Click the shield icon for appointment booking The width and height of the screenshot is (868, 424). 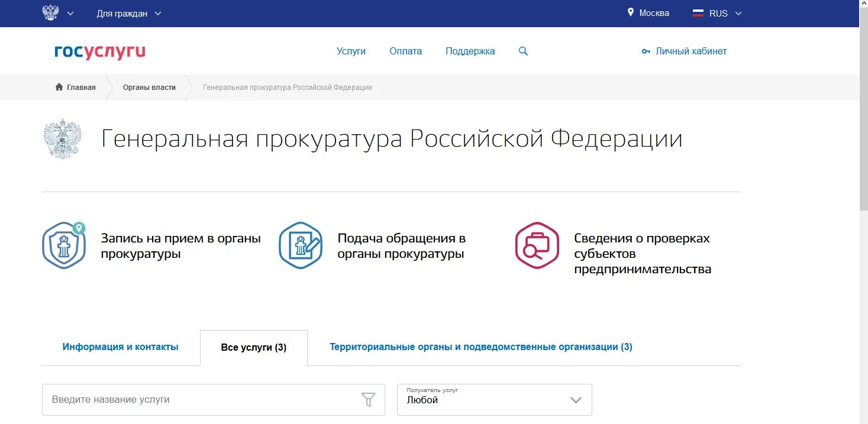(x=64, y=245)
